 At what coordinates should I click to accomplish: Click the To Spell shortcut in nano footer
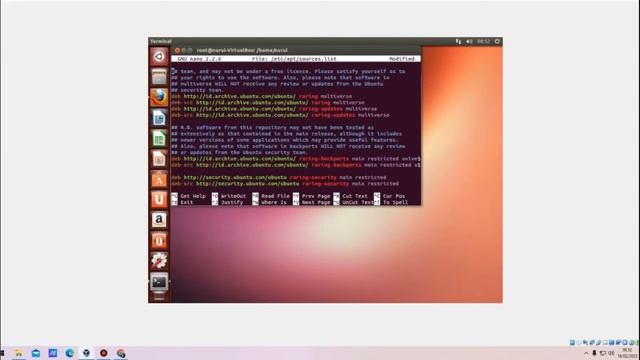point(391,202)
